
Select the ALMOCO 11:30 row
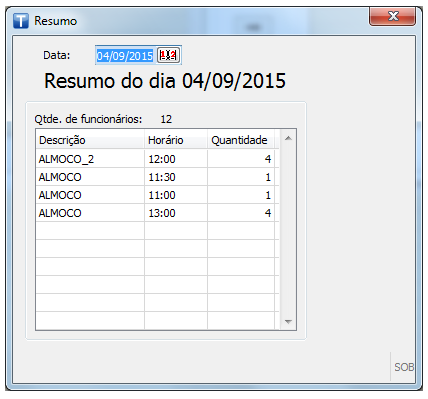pyautogui.click(x=157, y=177)
